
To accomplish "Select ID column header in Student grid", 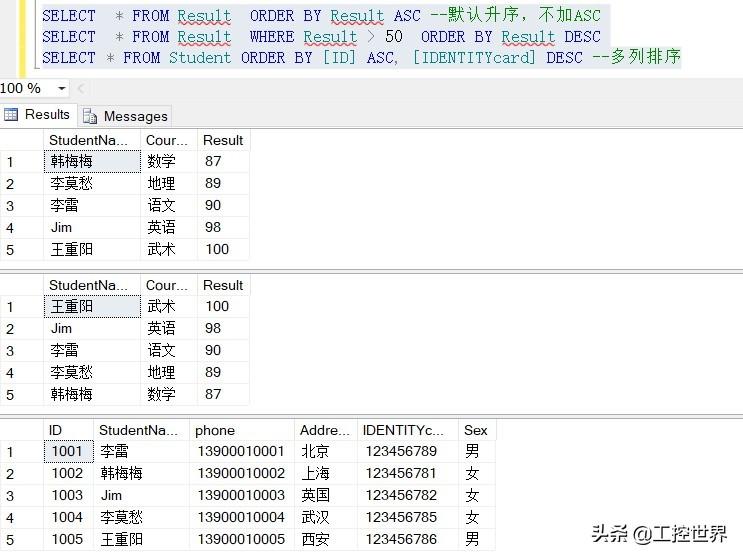I will [68, 430].
